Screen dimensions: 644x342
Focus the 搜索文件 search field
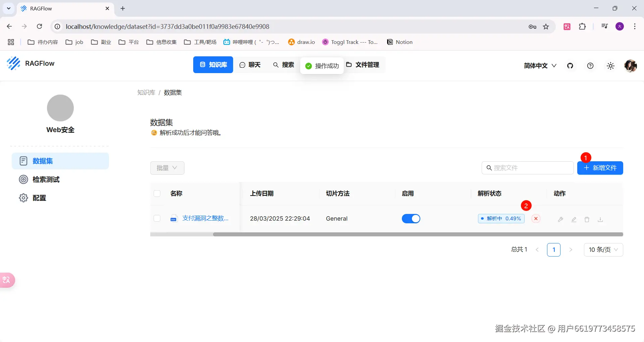click(x=528, y=168)
